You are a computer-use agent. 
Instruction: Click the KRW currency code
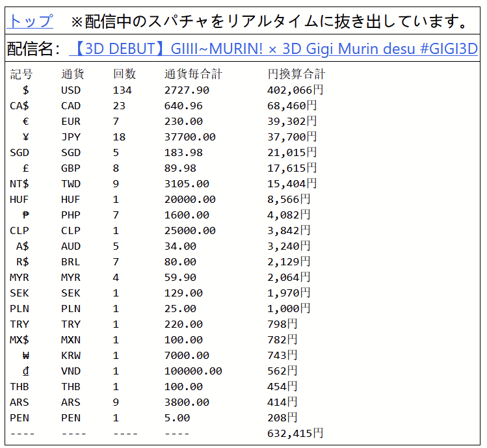tap(71, 356)
